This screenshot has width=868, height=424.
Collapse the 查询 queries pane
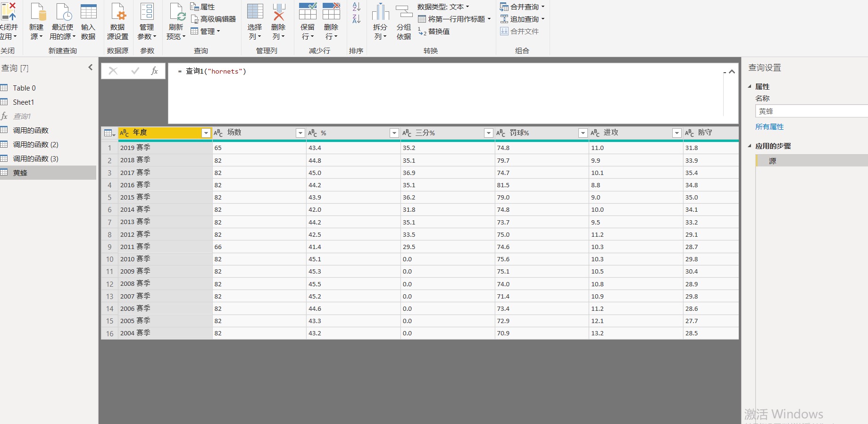pos(91,67)
